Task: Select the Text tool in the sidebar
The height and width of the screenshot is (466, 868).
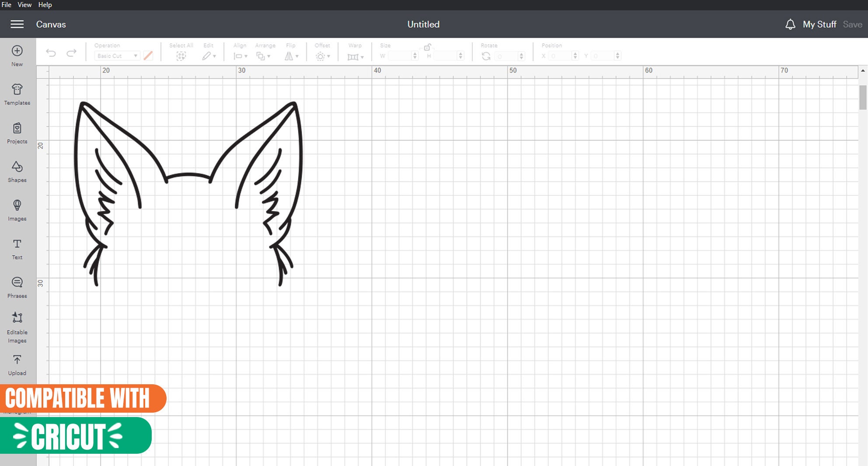Action: click(x=17, y=249)
